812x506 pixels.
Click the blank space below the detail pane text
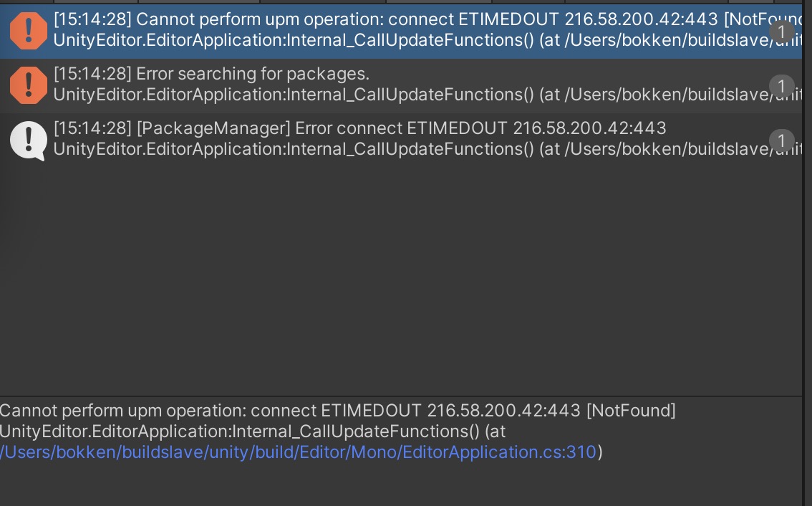[401, 484]
